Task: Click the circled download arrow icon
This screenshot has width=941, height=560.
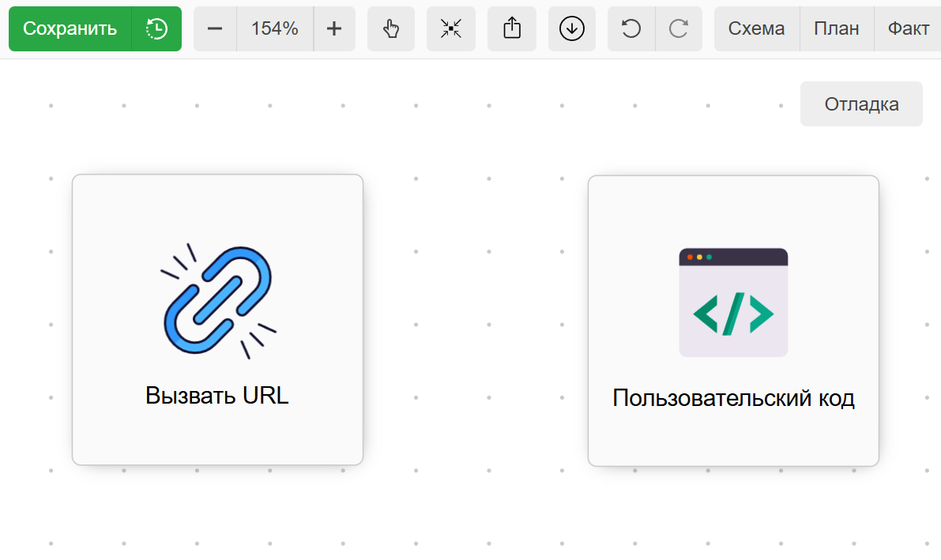Action: click(x=571, y=29)
